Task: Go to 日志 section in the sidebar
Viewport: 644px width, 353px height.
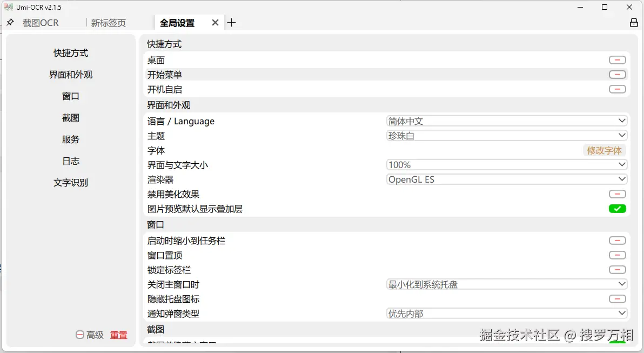Action: [71, 161]
